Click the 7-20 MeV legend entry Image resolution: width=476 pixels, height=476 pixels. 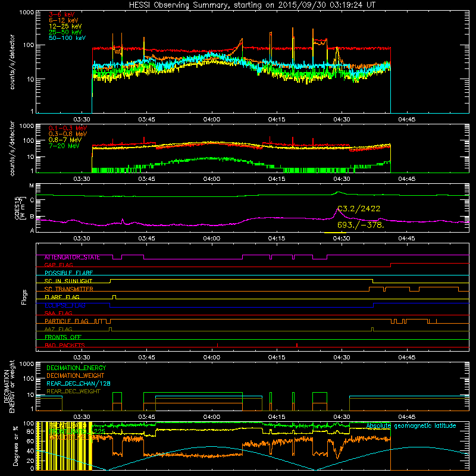click(x=64, y=146)
